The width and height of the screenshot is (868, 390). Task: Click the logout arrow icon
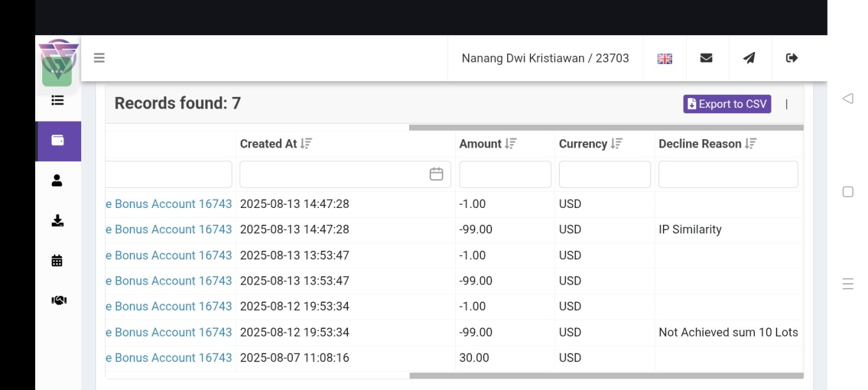click(791, 58)
